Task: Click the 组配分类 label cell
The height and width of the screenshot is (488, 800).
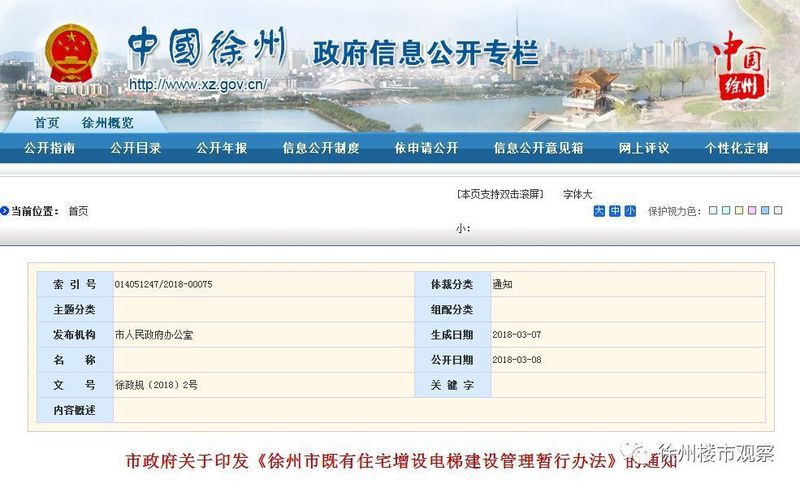Action: click(x=453, y=309)
